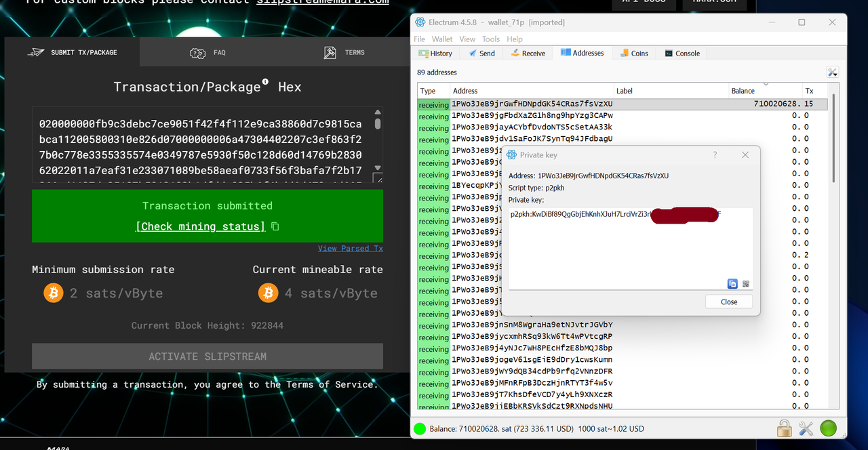This screenshot has height=450, width=868.
Task: Click the paper plane icon beside Submit TX/Package
Action: (36, 52)
